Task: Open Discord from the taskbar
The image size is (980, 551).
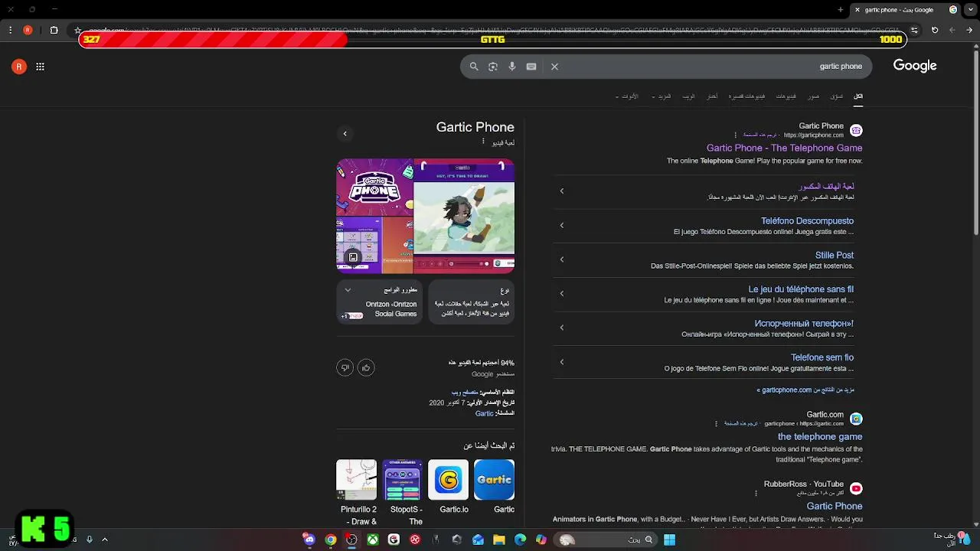Action: pyautogui.click(x=309, y=540)
